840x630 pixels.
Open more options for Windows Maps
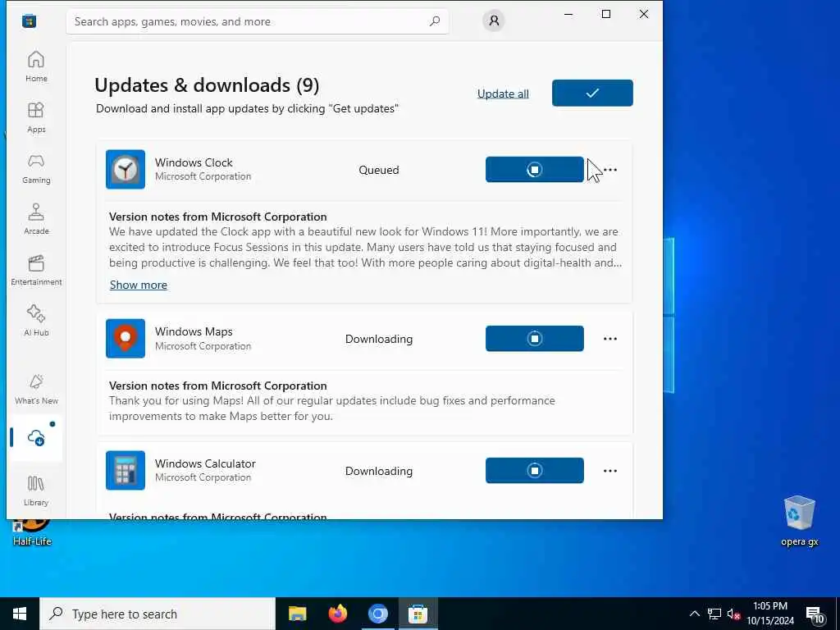pyautogui.click(x=610, y=339)
